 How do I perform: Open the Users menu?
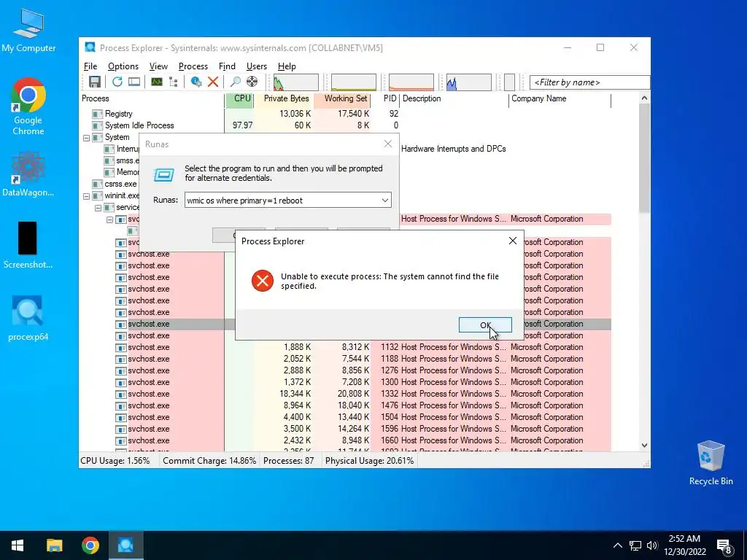(256, 66)
